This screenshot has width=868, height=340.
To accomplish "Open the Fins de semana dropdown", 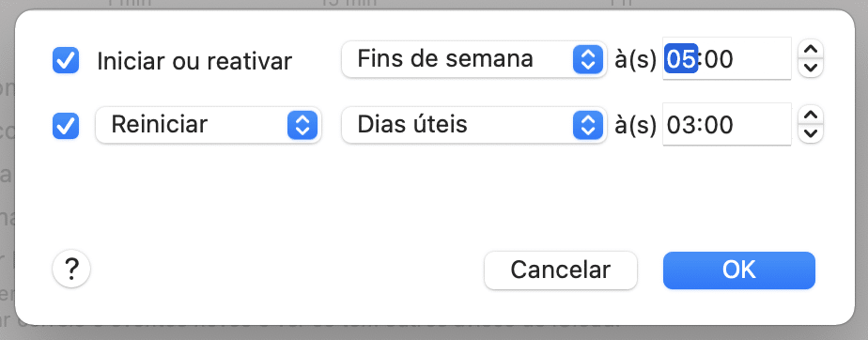I will pyautogui.click(x=473, y=58).
